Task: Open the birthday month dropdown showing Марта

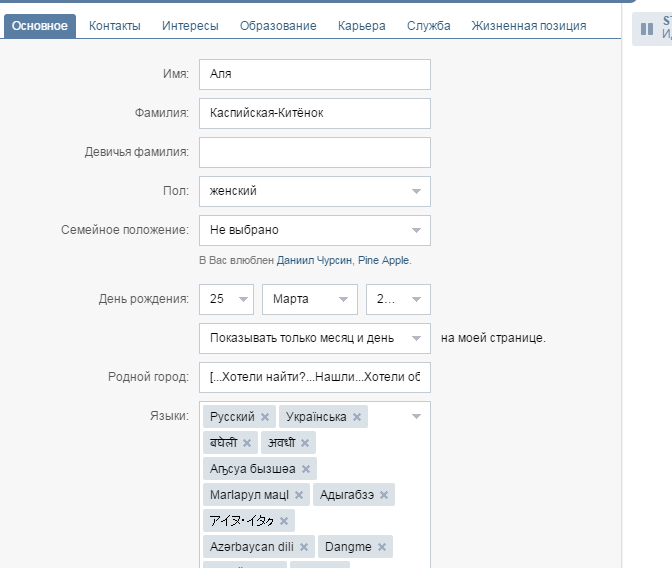Action: tap(310, 299)
